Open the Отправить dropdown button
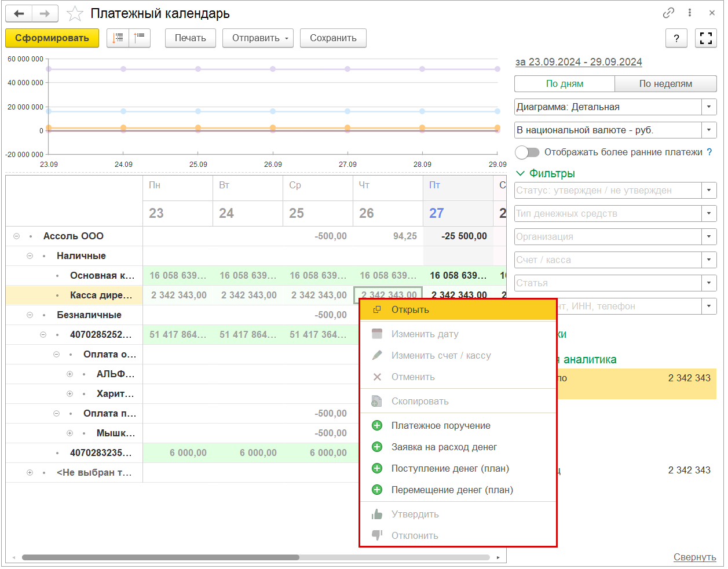This screenshot has width=728, height=569. (258, 38)
